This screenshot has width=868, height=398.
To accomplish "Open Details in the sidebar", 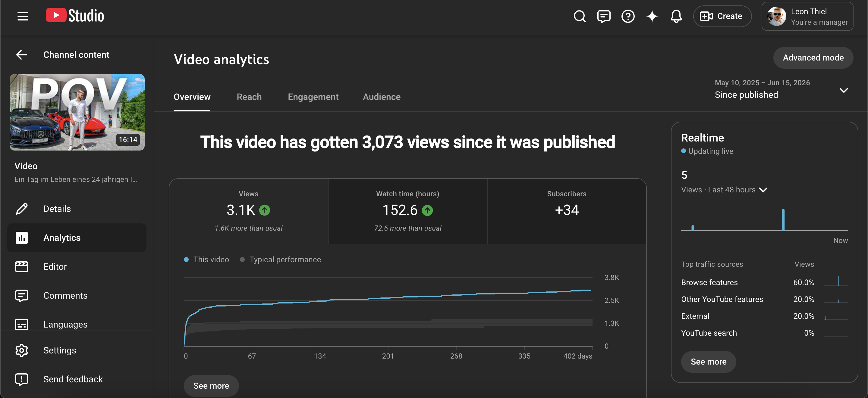I will point(77,209).
